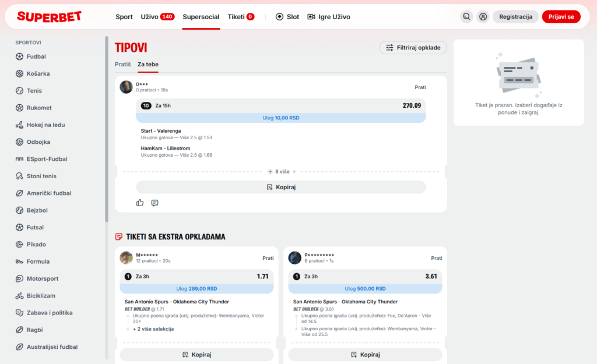Open Odbojka volleyball icon
Image resolution: width=597 pixels, height=364 pixels.
point(19,142)
